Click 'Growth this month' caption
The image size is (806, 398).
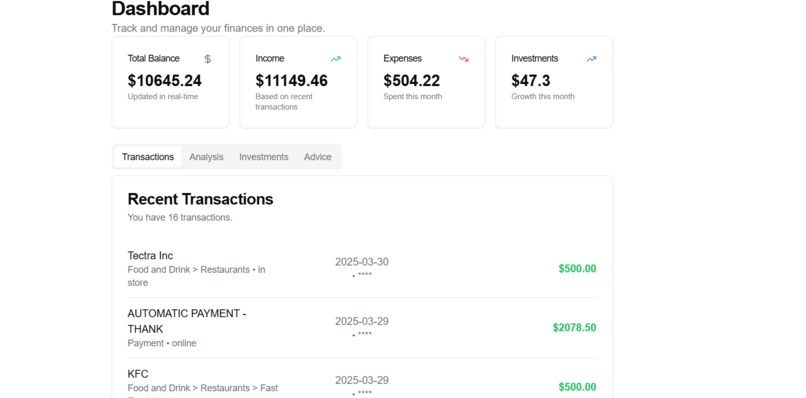[x=543, y=97]
